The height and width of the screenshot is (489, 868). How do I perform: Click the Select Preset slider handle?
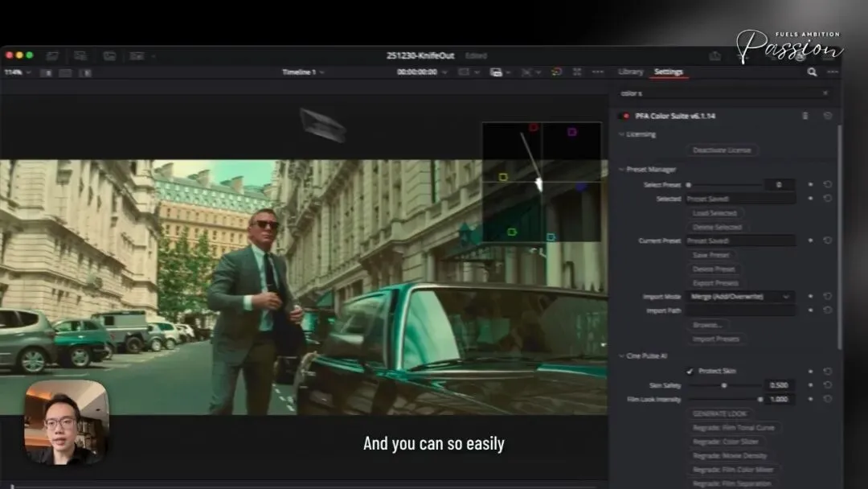(x=689, y=185)
